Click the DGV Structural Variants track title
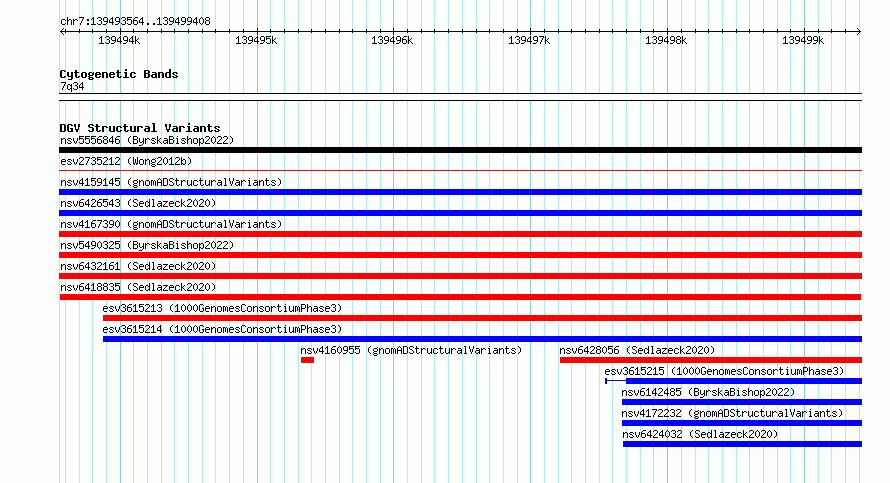 [x=140, y=128]
